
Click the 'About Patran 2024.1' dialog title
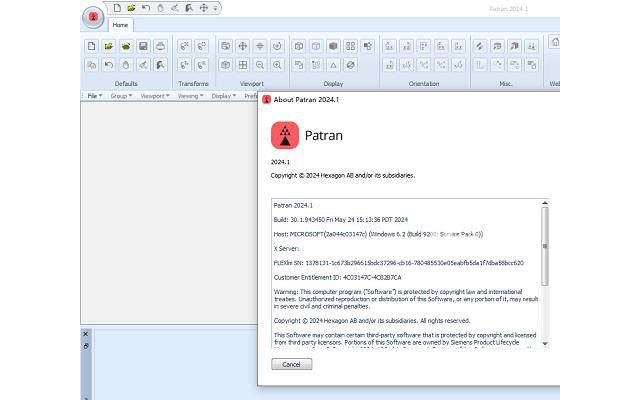pos(306,100)
